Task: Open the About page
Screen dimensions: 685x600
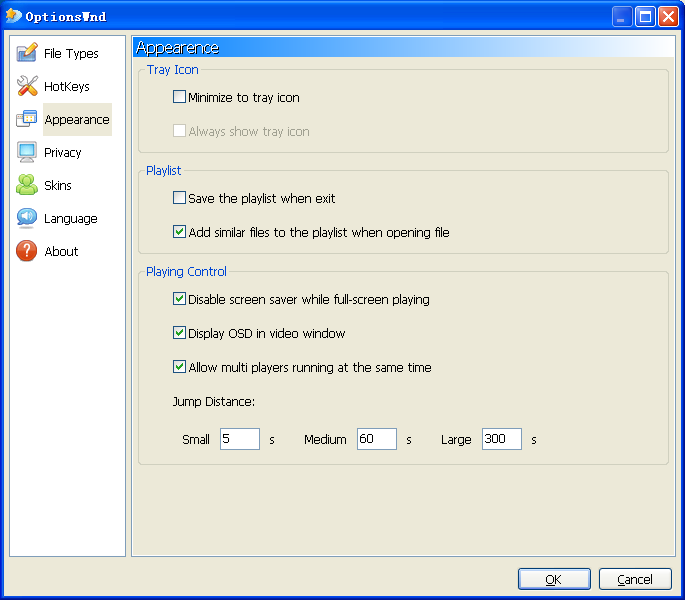Action: (x=61, y=251)
